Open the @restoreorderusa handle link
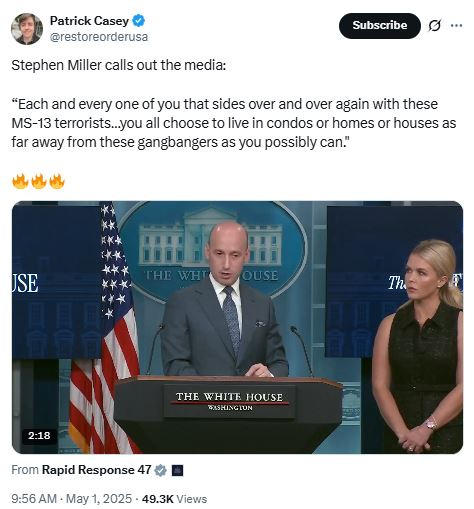The height and width of the screenshot is (509, 474). tap(99, 37)
